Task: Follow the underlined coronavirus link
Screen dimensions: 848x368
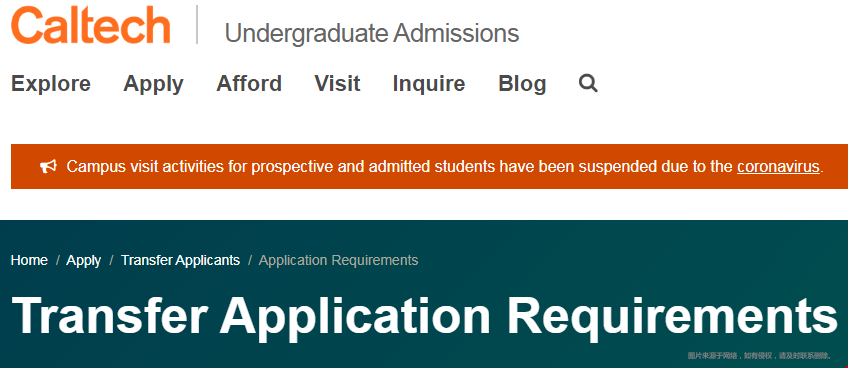Action: tap(778, 167)
